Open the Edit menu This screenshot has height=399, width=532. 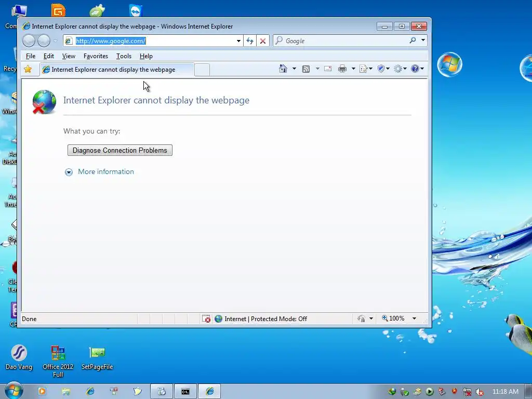48,56
